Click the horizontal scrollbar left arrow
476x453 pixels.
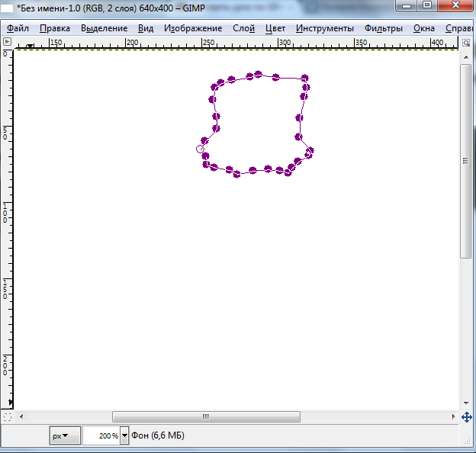coord(21,417)
